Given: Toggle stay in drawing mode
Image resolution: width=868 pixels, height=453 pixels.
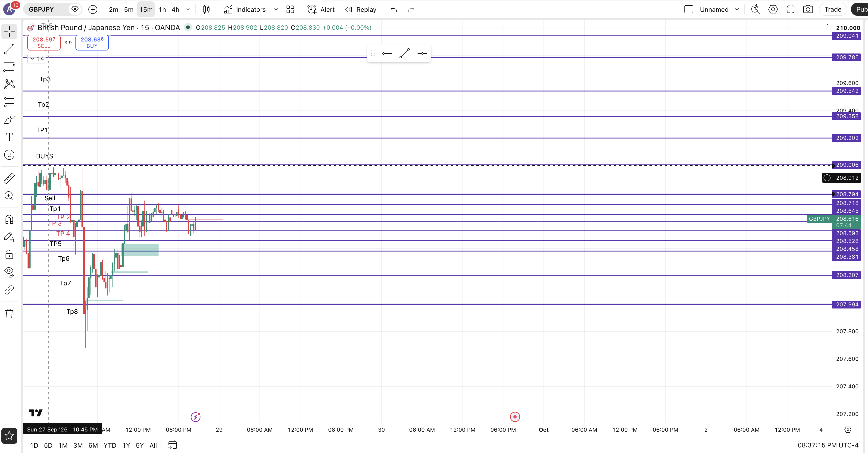Looking at the screenshot, I should tap(9, 237).
